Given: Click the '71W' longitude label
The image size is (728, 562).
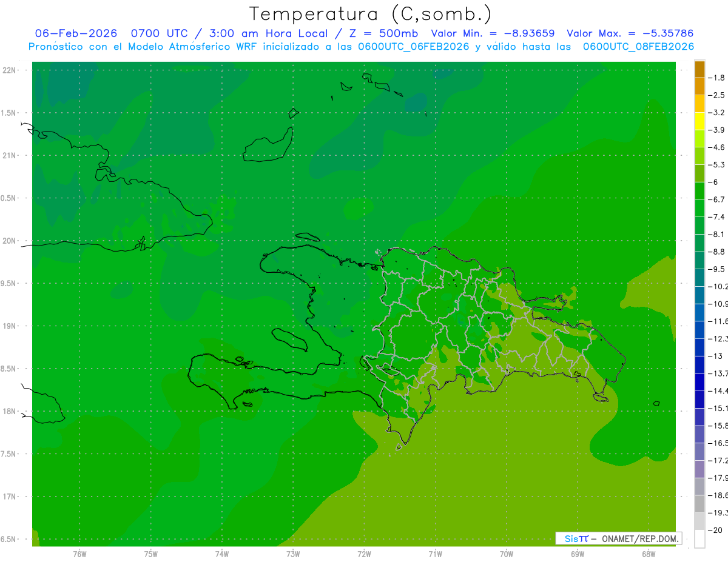Looking at the screenshot, I should [x=435, y=554].
